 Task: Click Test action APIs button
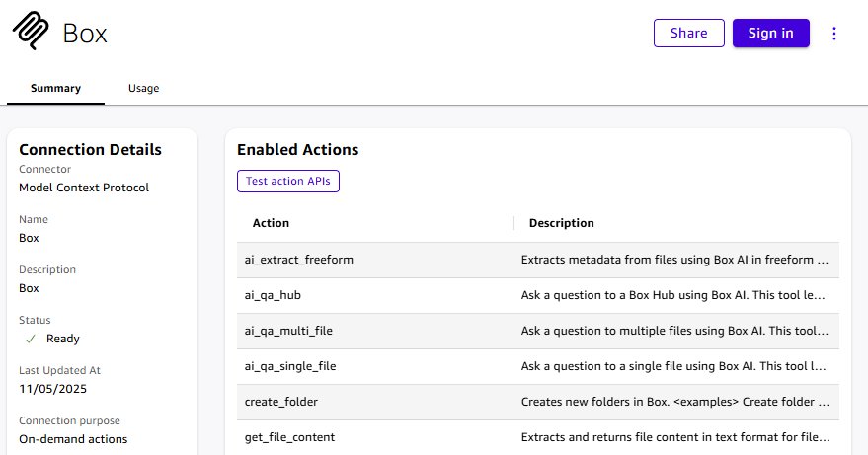coord(288,182)
